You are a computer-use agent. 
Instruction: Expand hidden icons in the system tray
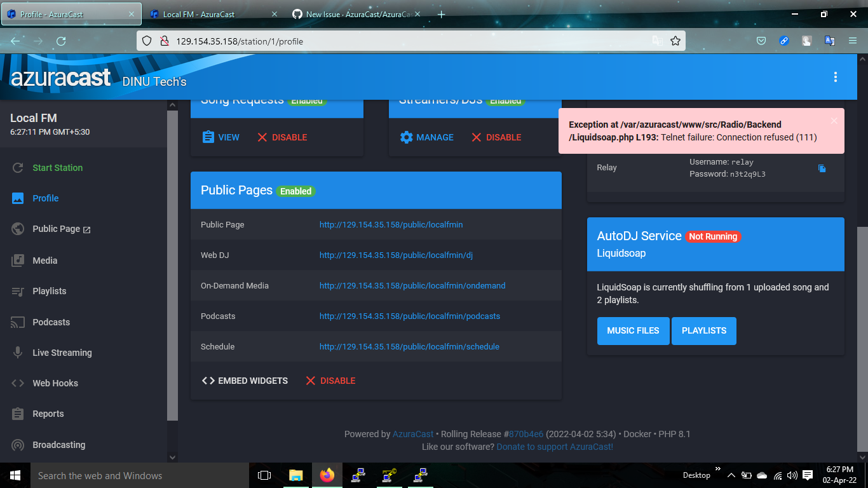731,475
